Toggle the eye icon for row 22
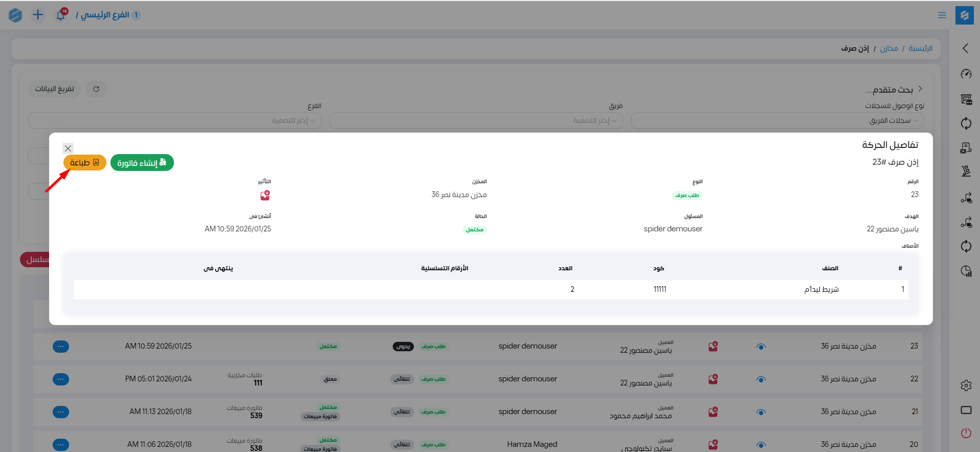The image size is (980, 452). pyautogui.click(x=761, y=380)
